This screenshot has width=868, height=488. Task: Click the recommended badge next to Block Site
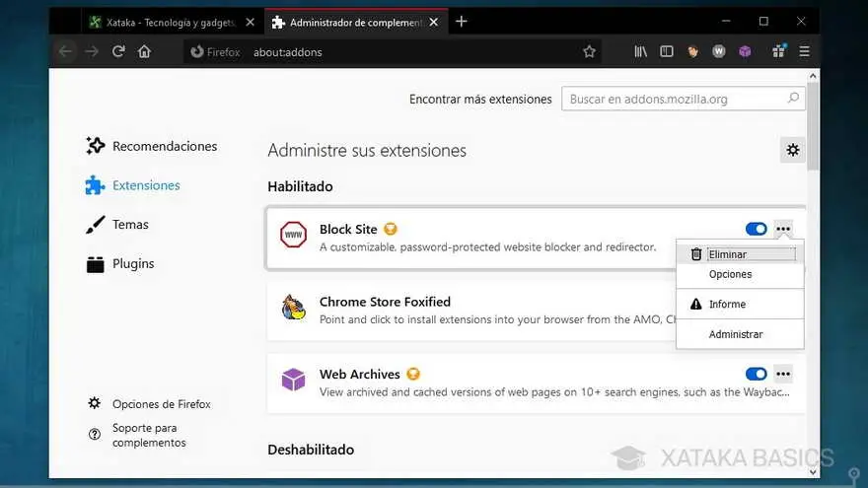pos(391,229)
